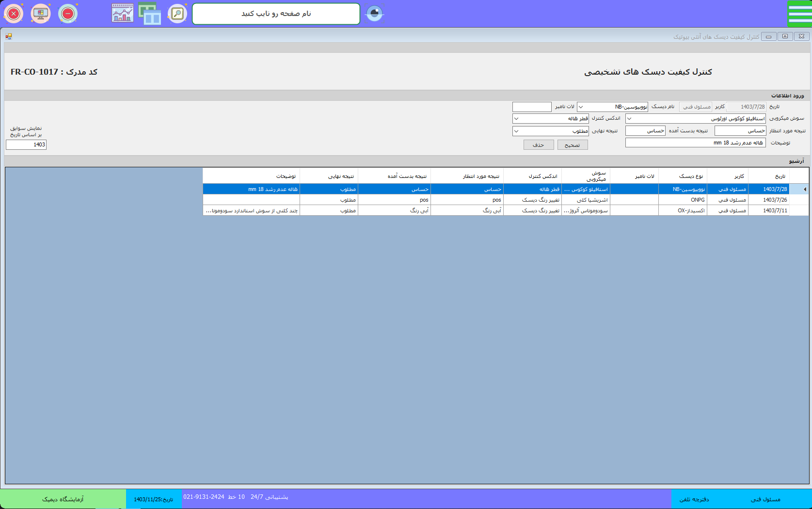Click the red X exit icon

(x=14, y=14)
